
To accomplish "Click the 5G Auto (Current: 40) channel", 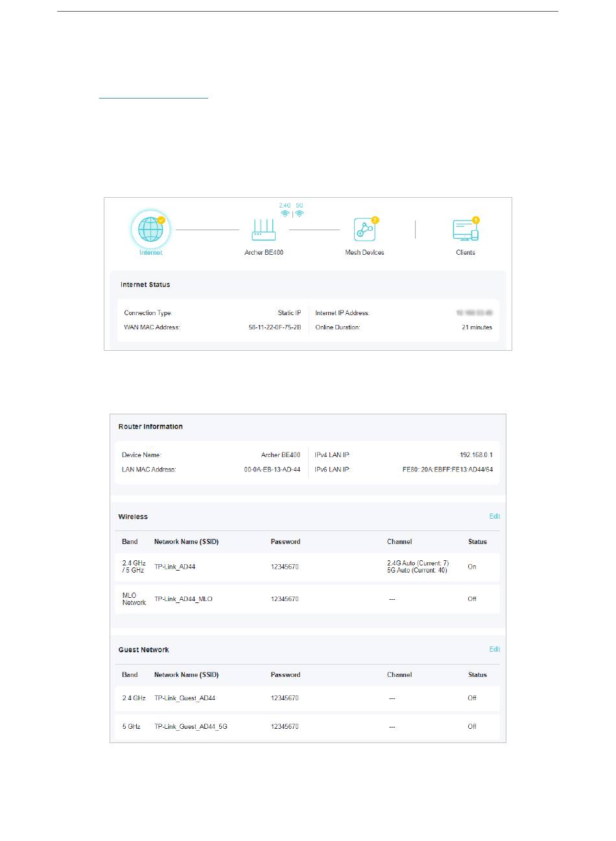I will (x=417, y=571).
